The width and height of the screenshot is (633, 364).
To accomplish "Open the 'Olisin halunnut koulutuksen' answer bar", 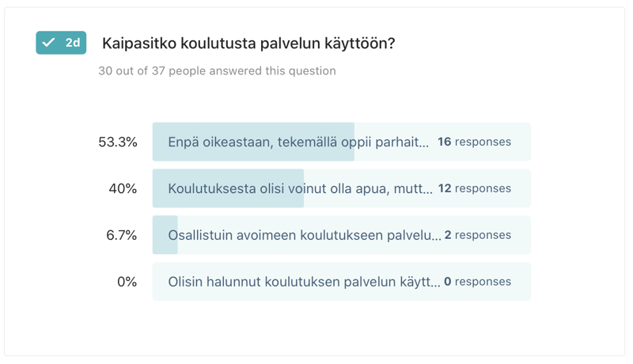I will tap(342, 282).
